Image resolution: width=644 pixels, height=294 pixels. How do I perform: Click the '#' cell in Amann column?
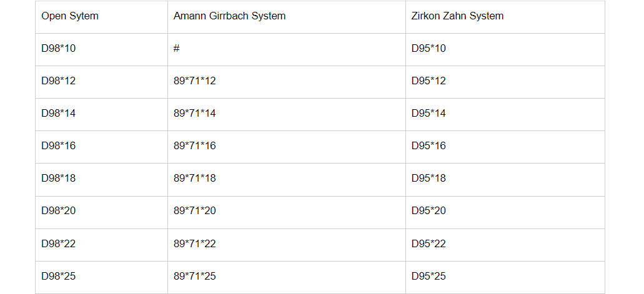click(177, 49)
